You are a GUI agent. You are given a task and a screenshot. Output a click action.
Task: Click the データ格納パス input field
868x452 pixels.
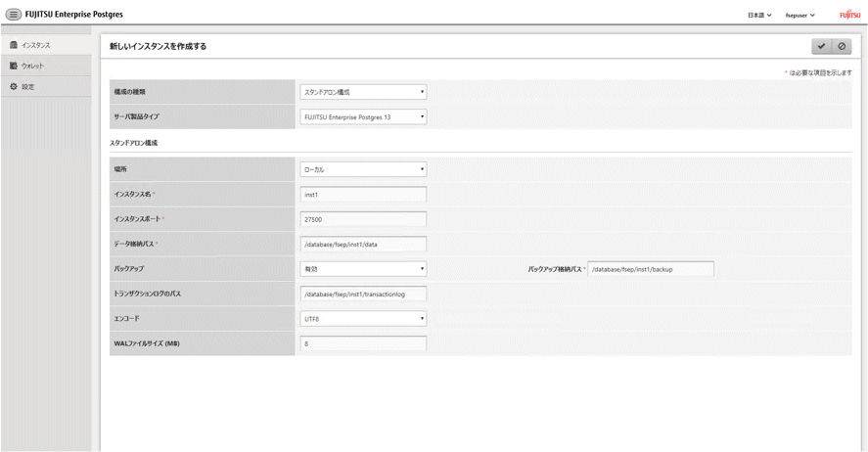[363, 244]
